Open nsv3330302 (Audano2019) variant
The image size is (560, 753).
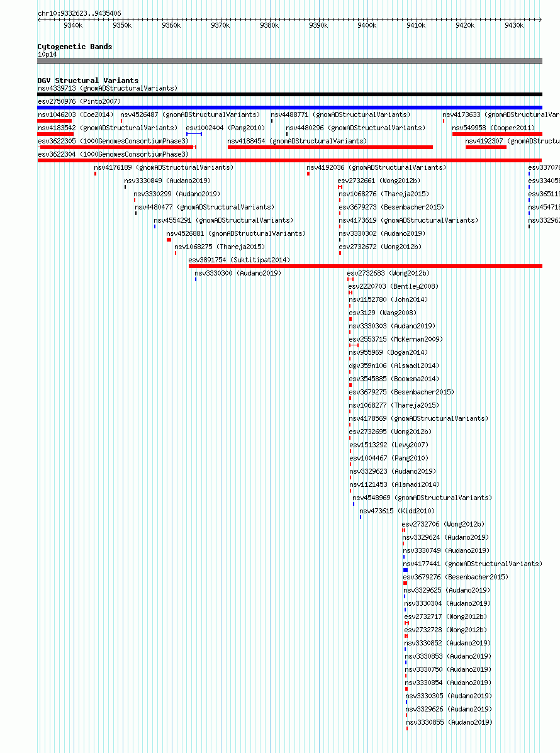(x=383, y=233)
